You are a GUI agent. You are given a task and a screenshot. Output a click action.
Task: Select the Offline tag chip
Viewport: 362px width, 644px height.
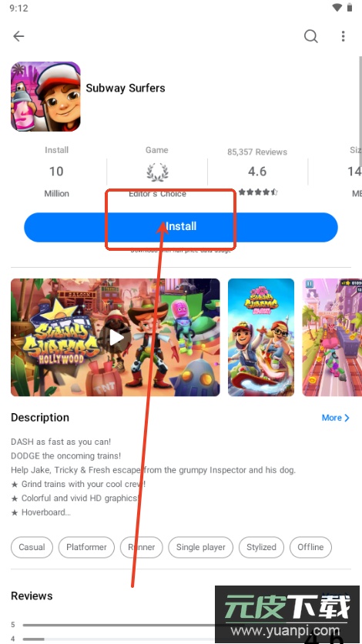(310, 547)
